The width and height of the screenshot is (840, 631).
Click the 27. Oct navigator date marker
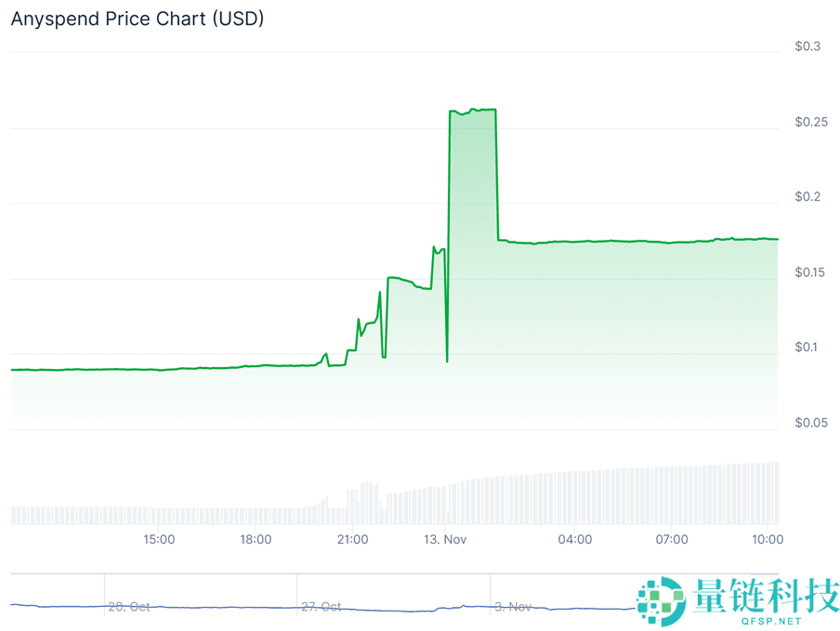pos(322,607)
